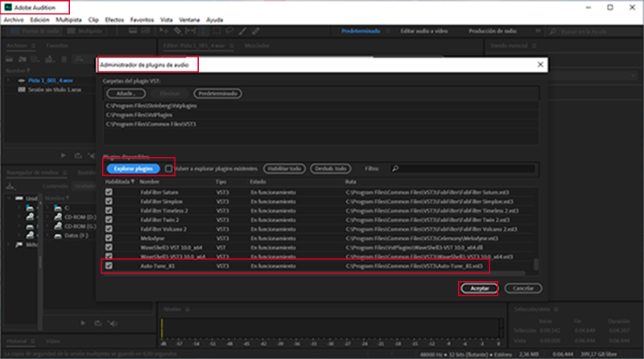644x359 pixels.
Task: Open Edición menu
Action: click(39, 19)
